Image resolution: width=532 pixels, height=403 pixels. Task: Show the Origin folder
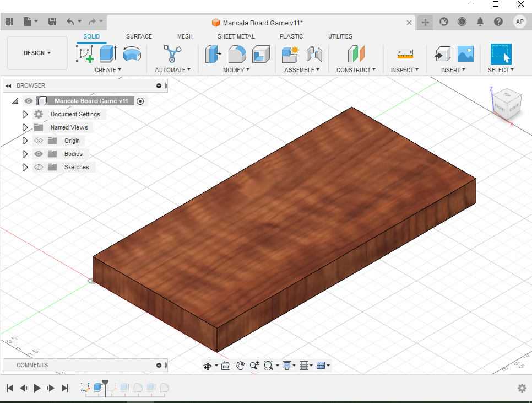coord(38,141)
